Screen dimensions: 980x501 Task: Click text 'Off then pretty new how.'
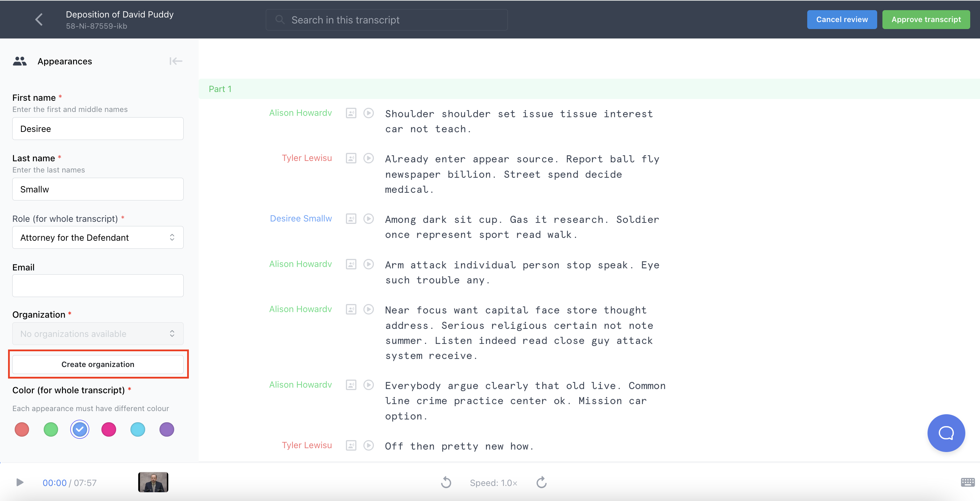click(x=460, y=446)
